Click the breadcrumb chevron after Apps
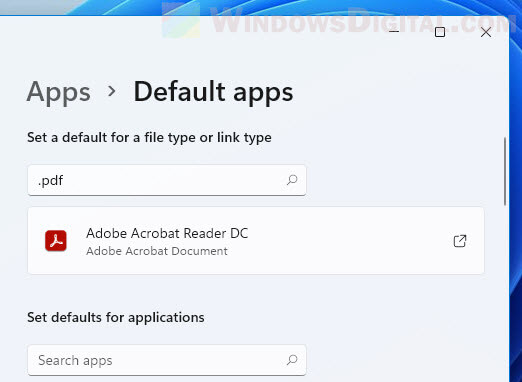The width and height of the screenshot is (522, 382). click(112, 91)
